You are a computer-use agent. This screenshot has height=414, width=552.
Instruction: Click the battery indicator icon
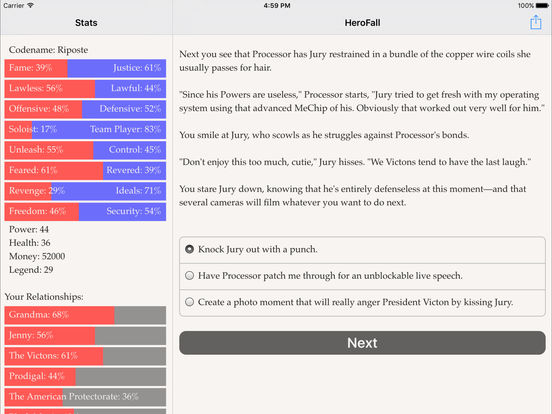click(x=542, y=5)
